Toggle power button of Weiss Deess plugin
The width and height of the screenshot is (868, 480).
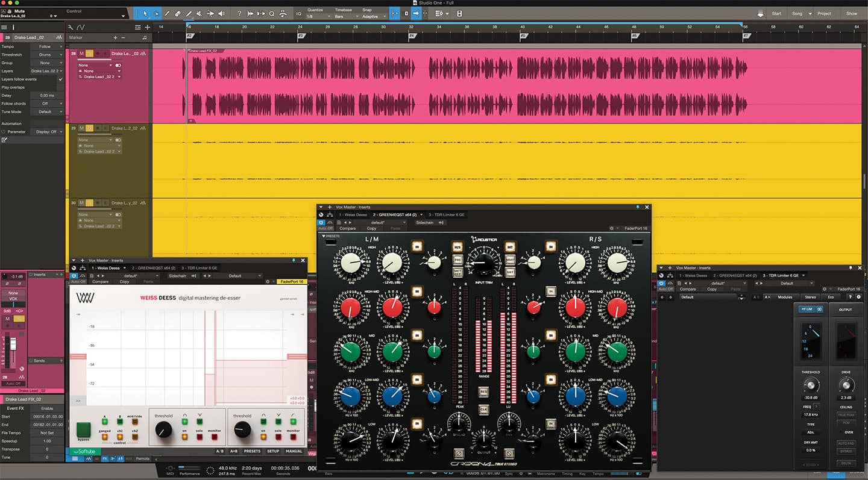coord(74,276)
